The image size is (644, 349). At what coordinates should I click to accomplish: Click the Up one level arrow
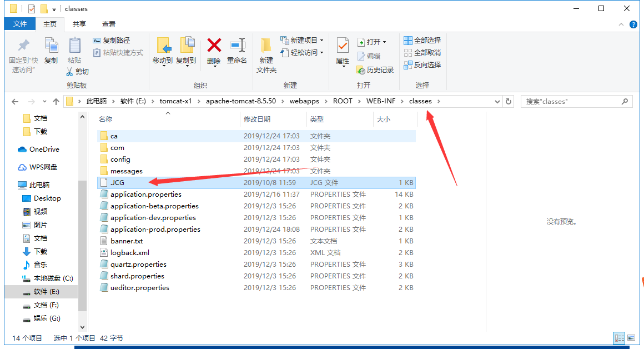56,102
